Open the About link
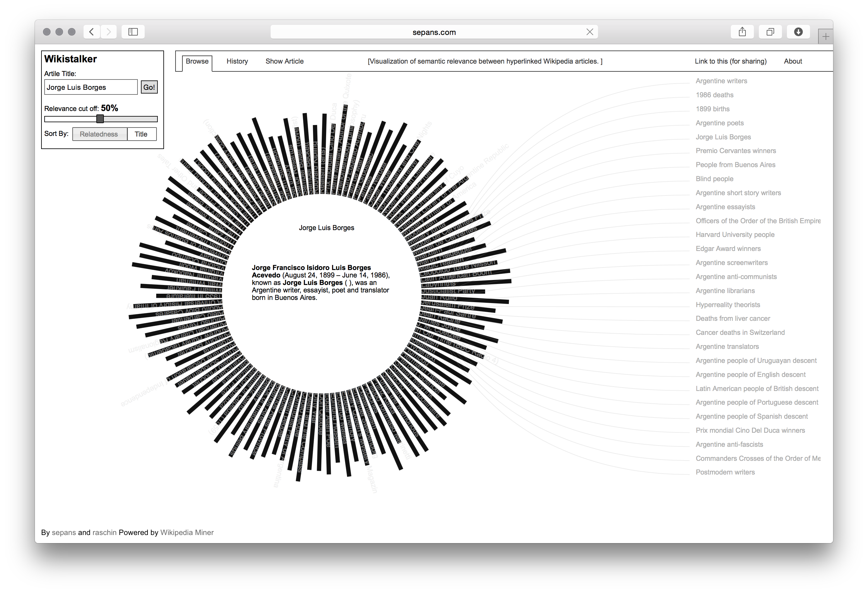Viewport: 868px width, 593px height. (x=793, y=61)
